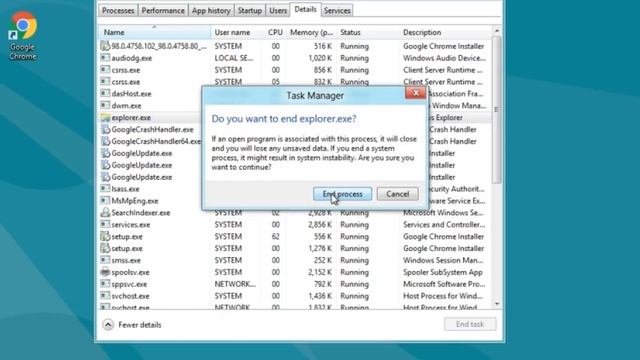Viewport: 640px width, 360px height.
Task: Click the scrollbar down arrow
Action: [x=496, y=304]
